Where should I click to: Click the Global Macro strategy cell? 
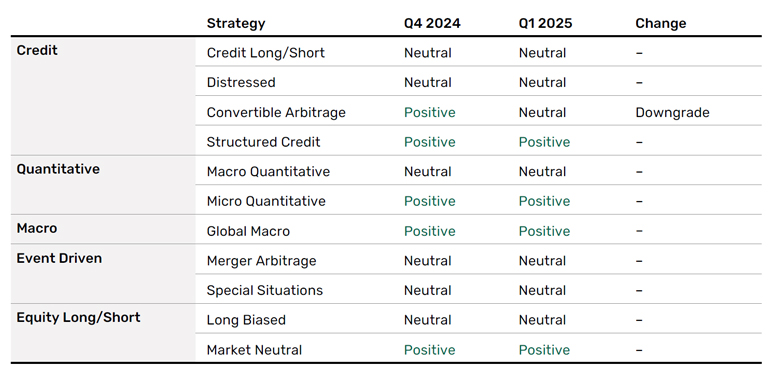pyautogui.click(x=248, y=231)
